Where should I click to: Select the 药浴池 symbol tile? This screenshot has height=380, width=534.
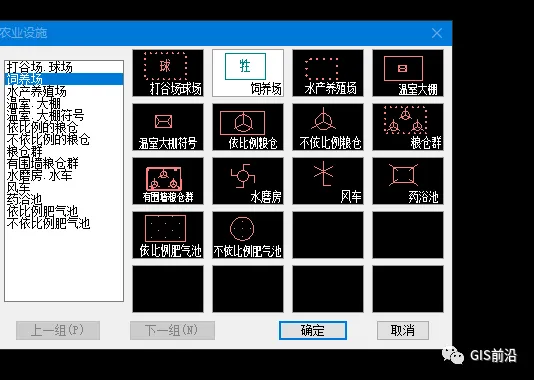coord(408,181)
